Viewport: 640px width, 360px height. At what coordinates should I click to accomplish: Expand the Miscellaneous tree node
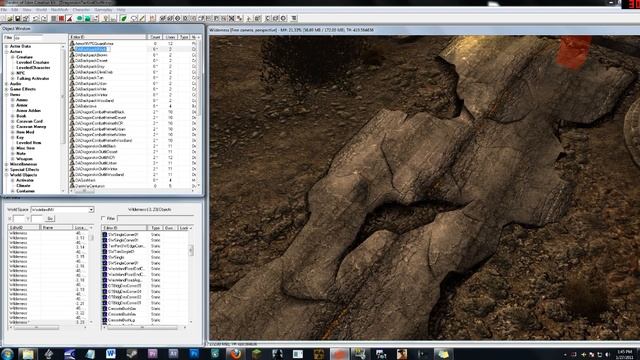point(7,164)
